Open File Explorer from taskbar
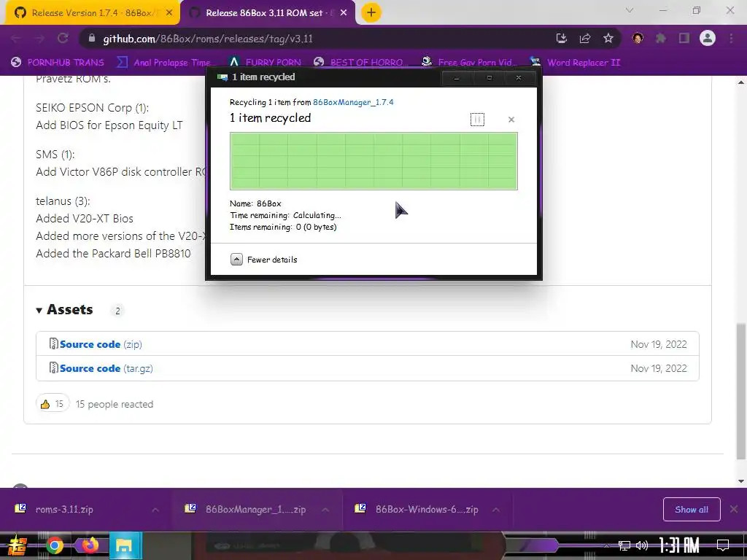Image resolution: width=747 pixels, height=560 pixels. pyautogui.click(x=125, y=545)
